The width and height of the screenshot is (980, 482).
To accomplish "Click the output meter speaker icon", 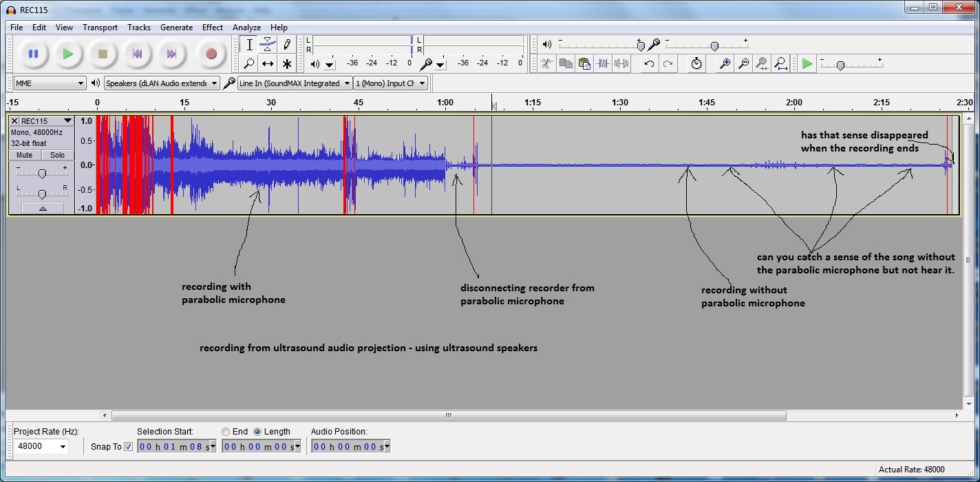I will click(315, 64).
